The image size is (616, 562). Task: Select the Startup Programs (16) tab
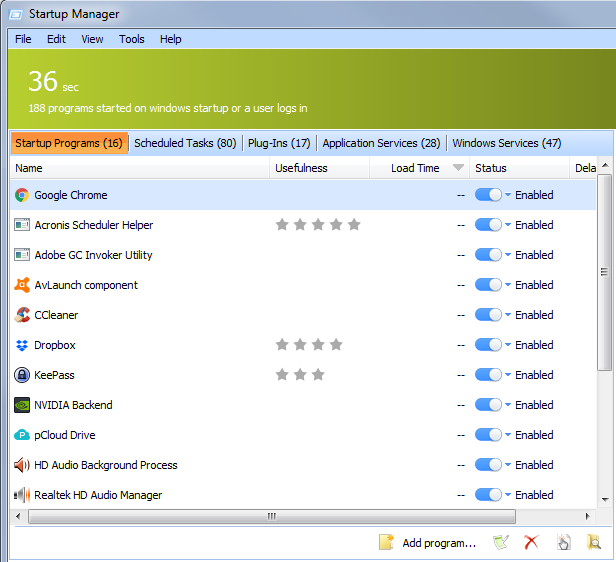click(x=69, y=143)
